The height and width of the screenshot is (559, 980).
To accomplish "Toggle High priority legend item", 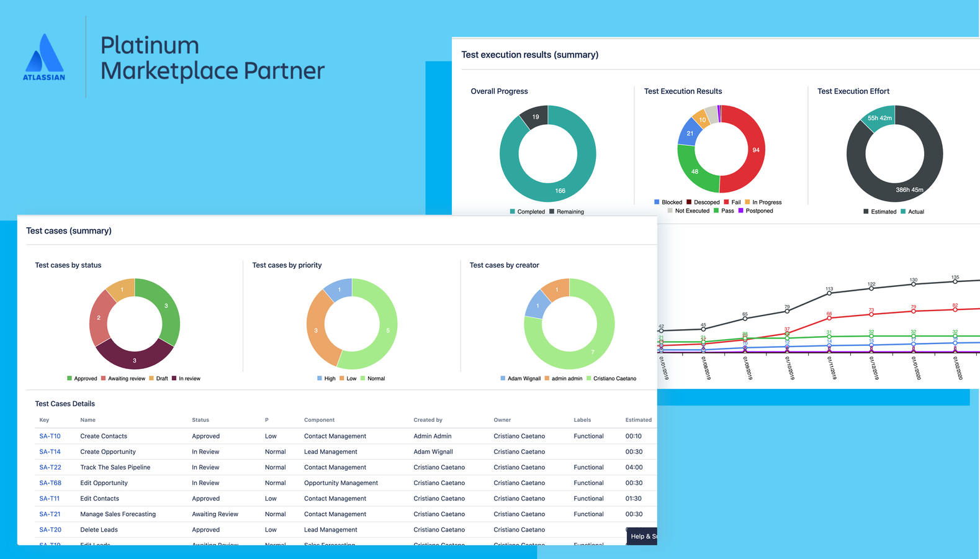I will [326, 378].
